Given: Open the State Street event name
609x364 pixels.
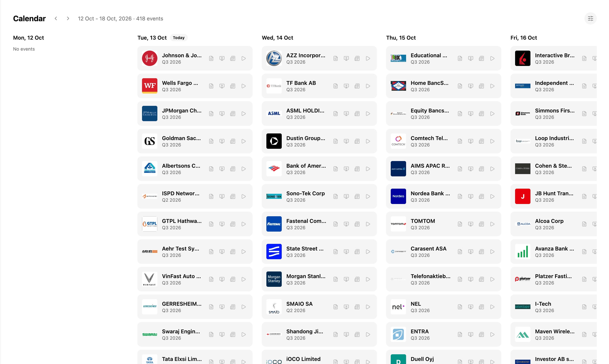Looking at the screenshot, I should (x=305, y=248).
